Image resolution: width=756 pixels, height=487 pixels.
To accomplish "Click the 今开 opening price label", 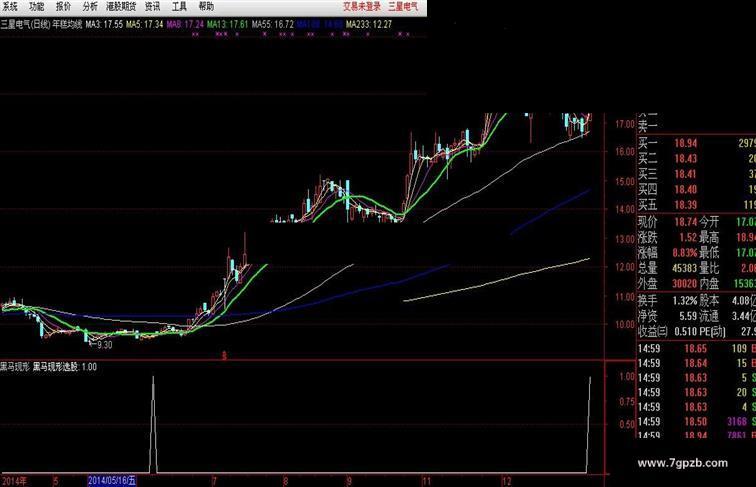I will [x=709, y=222].
